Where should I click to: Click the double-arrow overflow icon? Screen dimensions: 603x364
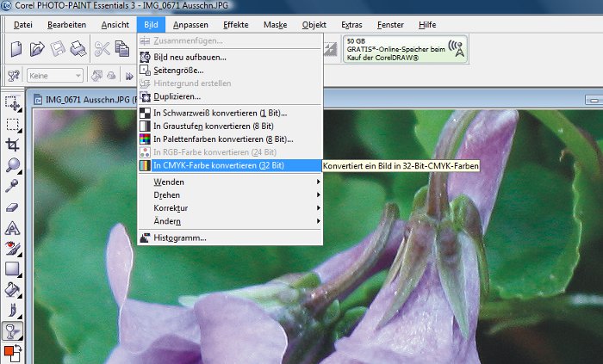(x=129, y=76)
